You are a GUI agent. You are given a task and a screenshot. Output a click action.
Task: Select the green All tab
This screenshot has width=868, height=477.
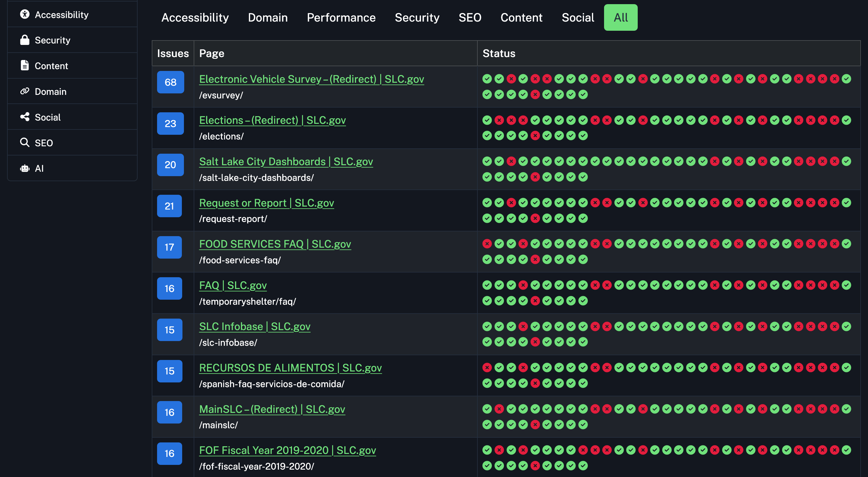coord(621,17)
